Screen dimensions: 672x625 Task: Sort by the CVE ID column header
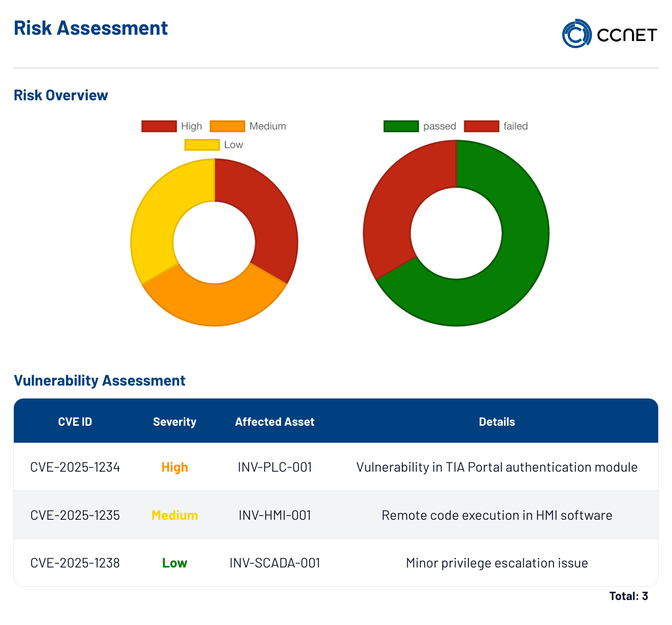[75, 422]
